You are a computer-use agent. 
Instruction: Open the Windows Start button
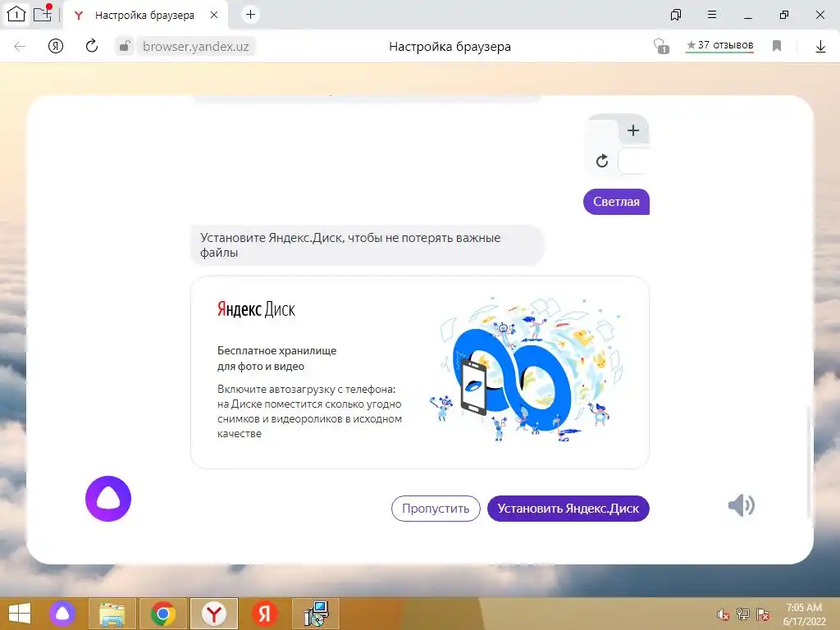[x=20, y=614]
